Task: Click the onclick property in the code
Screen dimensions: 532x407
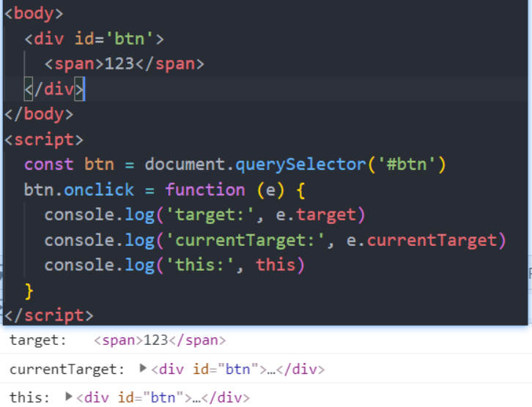Action: tap(99, 190)
